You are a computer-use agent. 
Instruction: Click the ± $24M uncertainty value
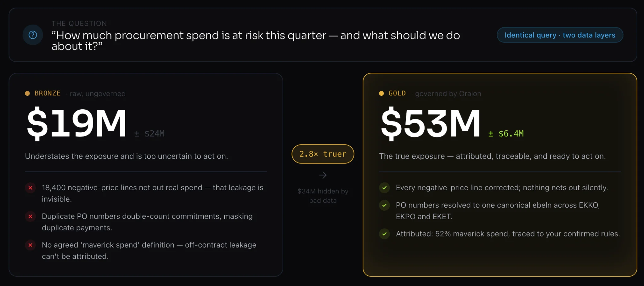[x=150, y=134]
